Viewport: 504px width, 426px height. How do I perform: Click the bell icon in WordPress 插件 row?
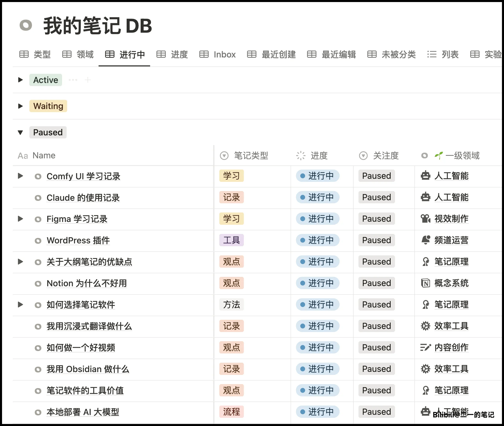(425, 240)
